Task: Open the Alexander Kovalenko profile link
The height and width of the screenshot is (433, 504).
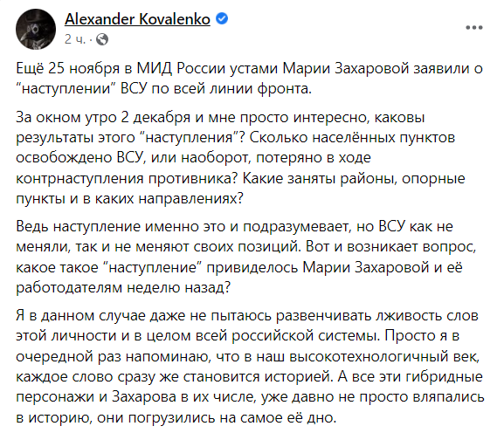Action: [137, 19]
